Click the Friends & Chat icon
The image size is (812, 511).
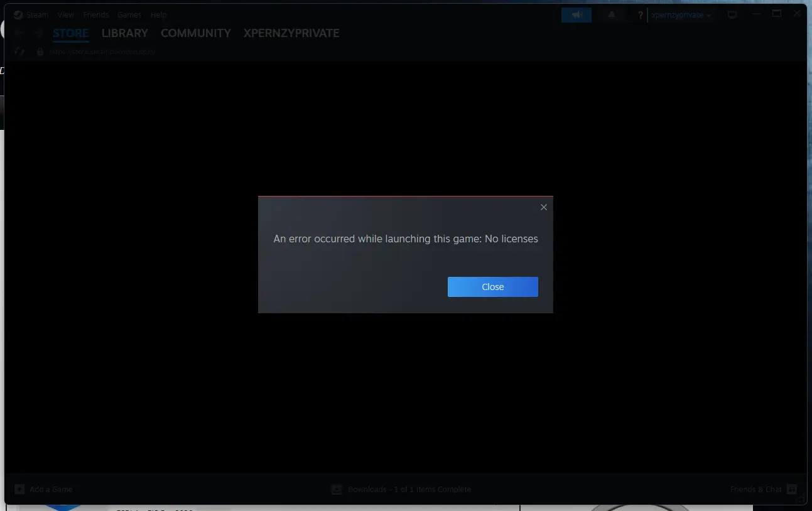tap(792, 489)
